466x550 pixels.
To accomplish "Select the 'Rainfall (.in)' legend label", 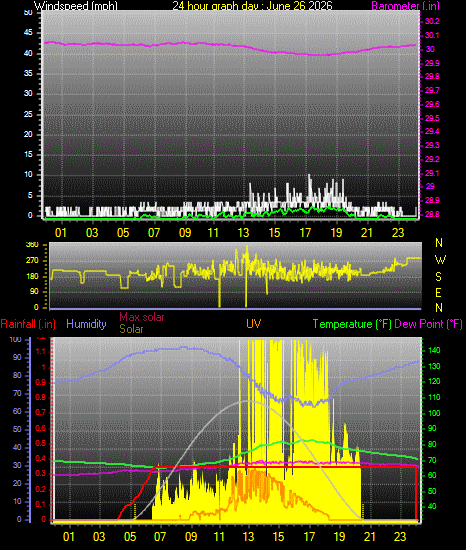I will point(28,324).
